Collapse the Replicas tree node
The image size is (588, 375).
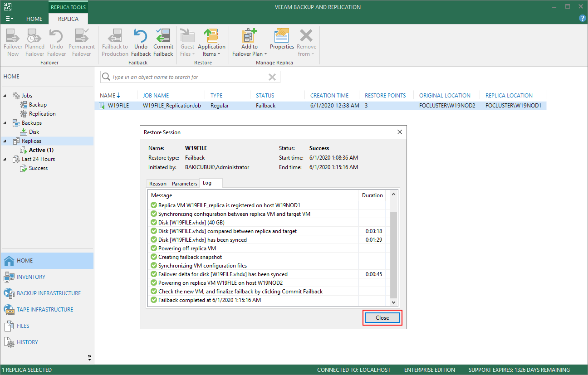tap(5, 141)
